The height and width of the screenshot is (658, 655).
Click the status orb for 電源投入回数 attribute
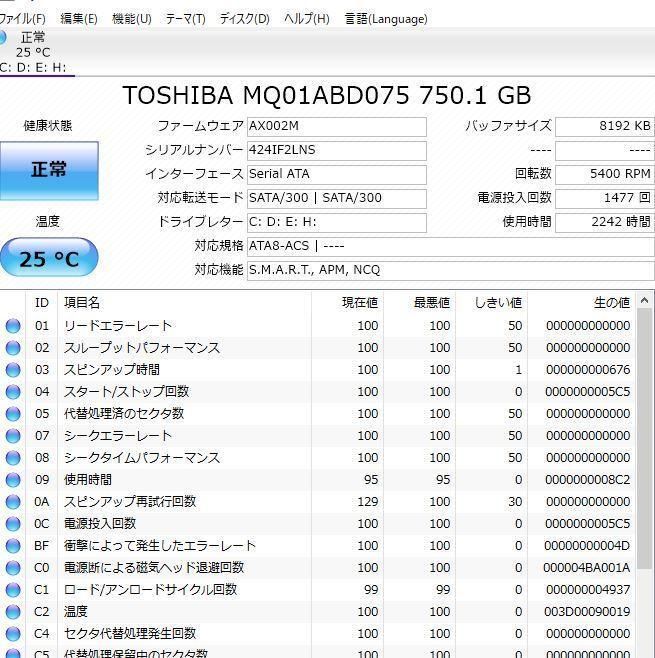(x=13, y=524)
